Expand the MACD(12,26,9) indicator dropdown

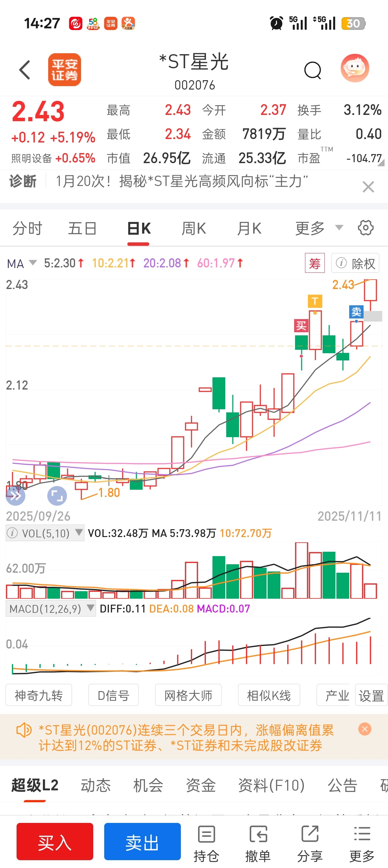pyautogui.click(x=51, y=608)
